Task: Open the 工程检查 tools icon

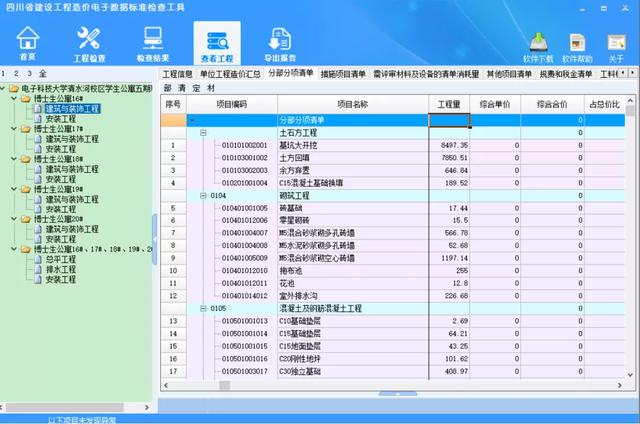Action: coord(89,44)
